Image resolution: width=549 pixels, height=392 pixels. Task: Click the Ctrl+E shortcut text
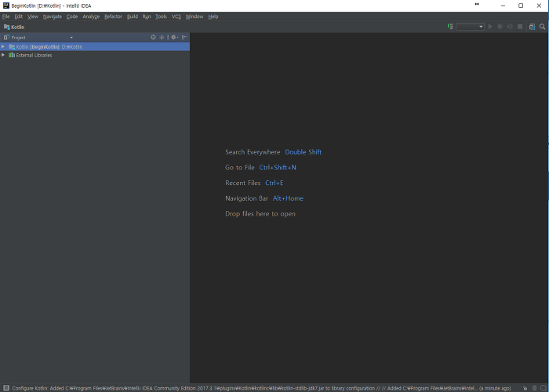click(274, 183)
